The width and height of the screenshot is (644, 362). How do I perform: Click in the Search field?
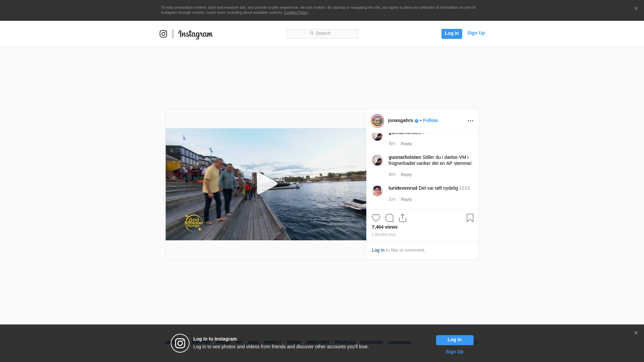(322, 34)
